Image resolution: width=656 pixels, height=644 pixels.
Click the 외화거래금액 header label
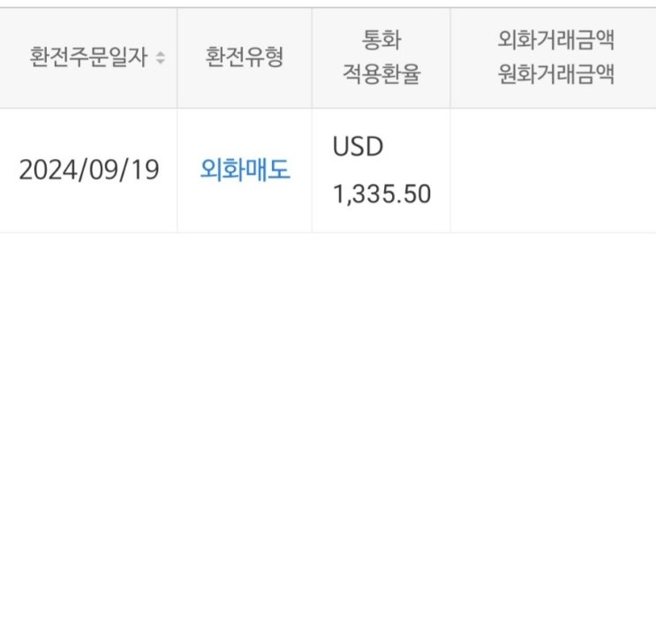[x=555, y=41]
